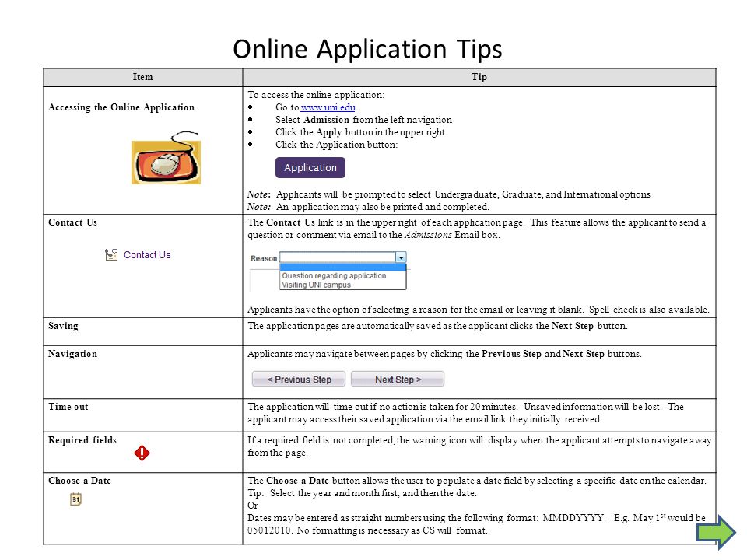The width and height of the screenshot is (747, 560).
Task: Click the red diamond warning icon
Action: [142, 453]
